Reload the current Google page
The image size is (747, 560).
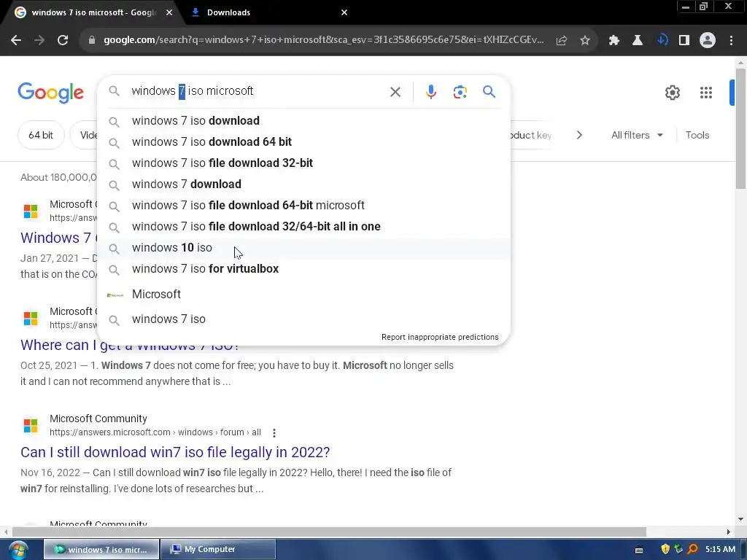(x=63, y=41)
